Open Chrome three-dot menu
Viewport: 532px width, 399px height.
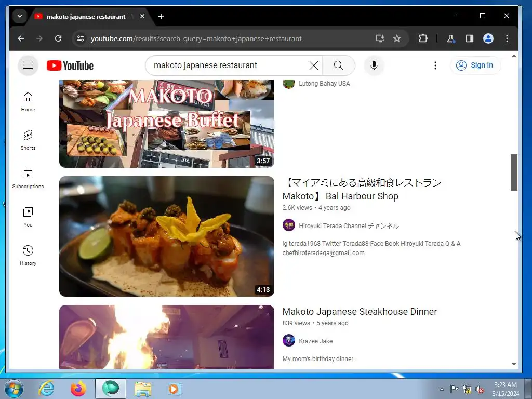507,38
